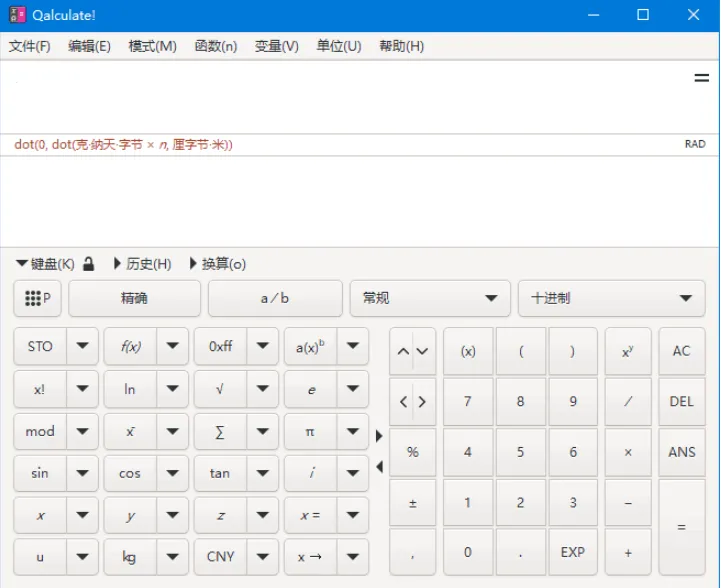Click the x to the power y key

click(x=628, y=352)
